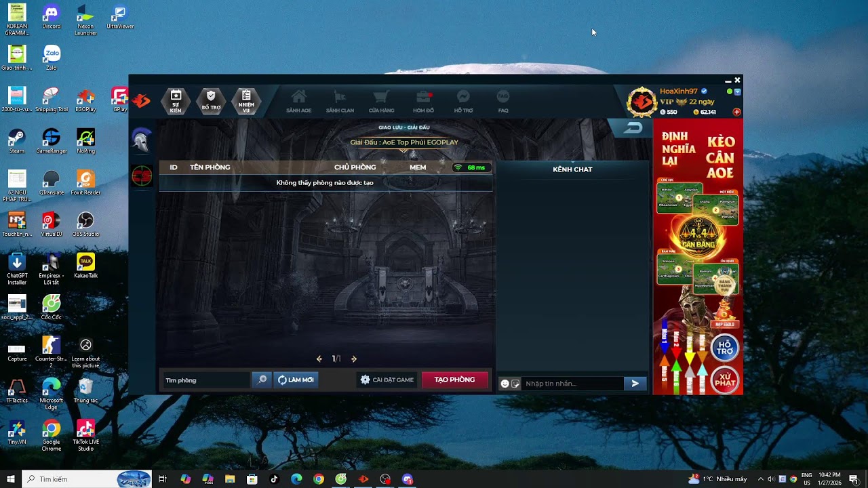Sort rooms by Tên Phòng column
This screenshot has width=868, height=488.
click(x=210, y=167)
